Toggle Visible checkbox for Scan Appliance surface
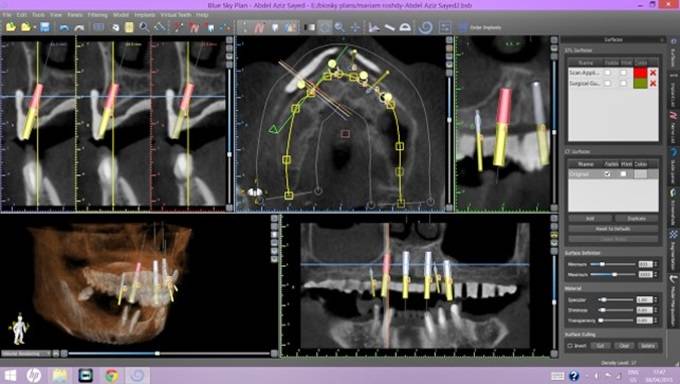This screenshot has height=384, width=680. click(608, 72)
